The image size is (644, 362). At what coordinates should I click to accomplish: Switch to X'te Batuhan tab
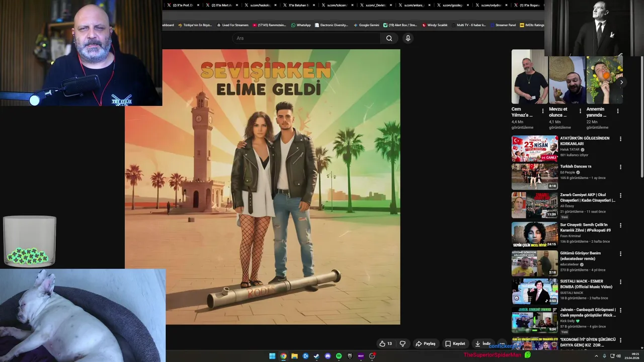point(299,5)
